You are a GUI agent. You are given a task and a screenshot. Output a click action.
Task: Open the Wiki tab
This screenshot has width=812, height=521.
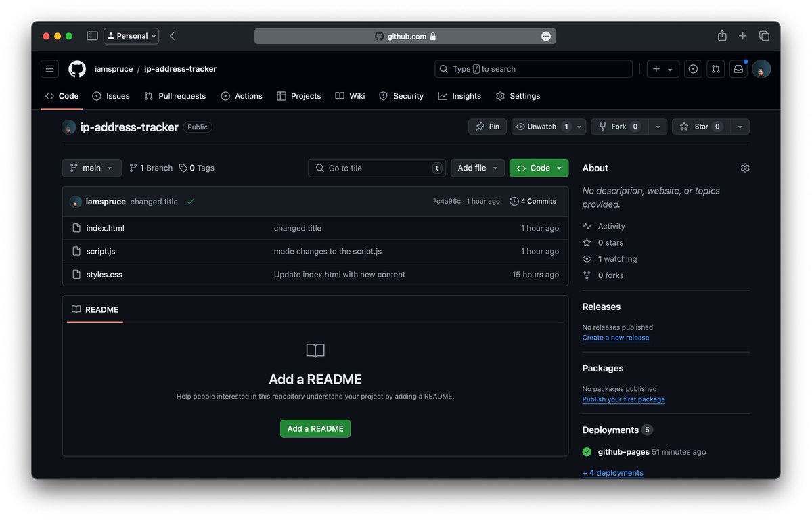[x=350, y=96]
